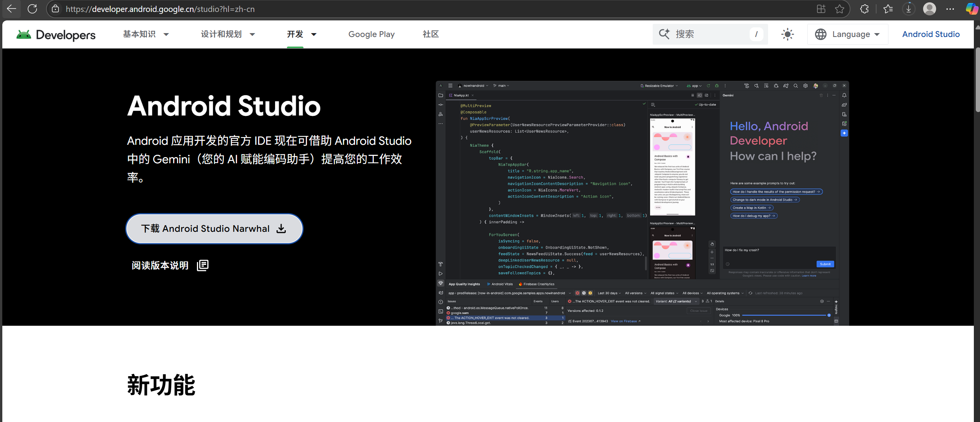The width and height of the screenshot is (980, 422).
Task: Reload the page with refresh icon
Action: [x=32, y=9]
